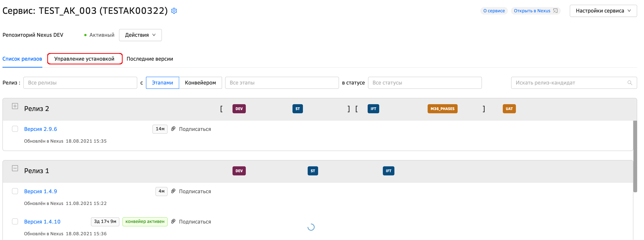644x240 pixels.
Task: Click the UAT stage badge in Релиз 2
Action: (x=509, y=109)
